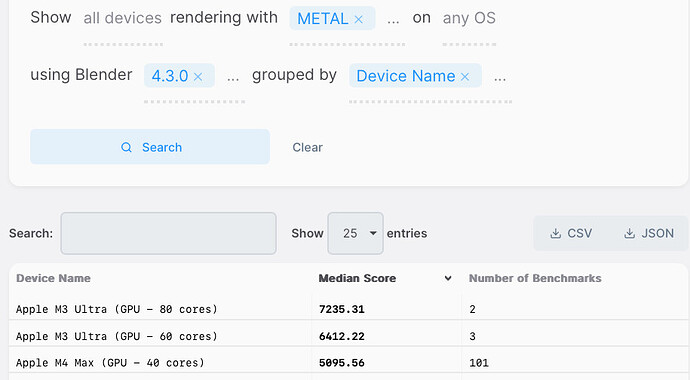This screenshot has height=380, width=690.
Task: Click the median score 6412.22
Action: (341, 336)
